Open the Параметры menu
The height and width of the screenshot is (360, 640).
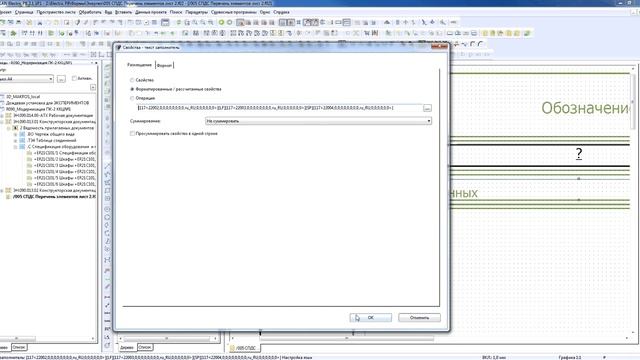pyautogui.click(x=196, y=12)
